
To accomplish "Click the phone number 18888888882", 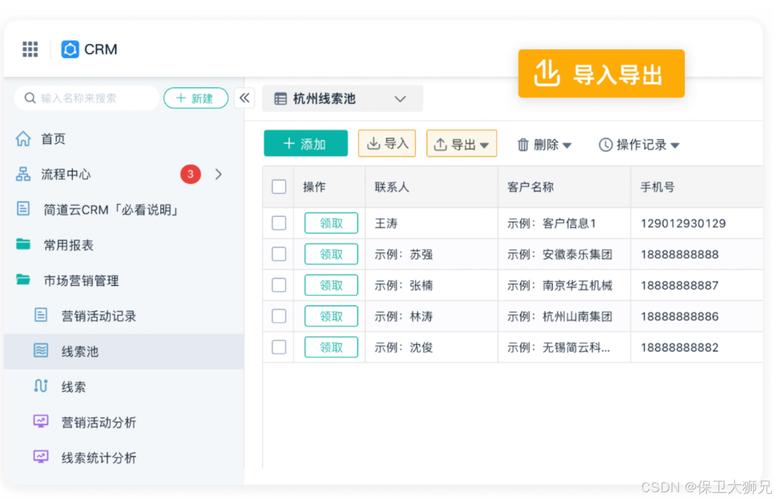I will coord(680,347).
